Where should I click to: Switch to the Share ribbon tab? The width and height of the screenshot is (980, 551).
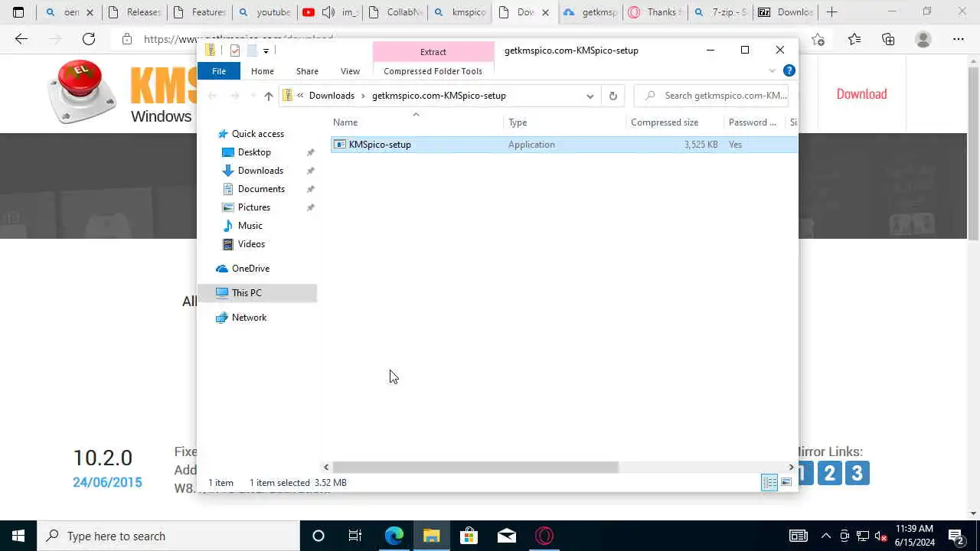(x=307, y=71)
